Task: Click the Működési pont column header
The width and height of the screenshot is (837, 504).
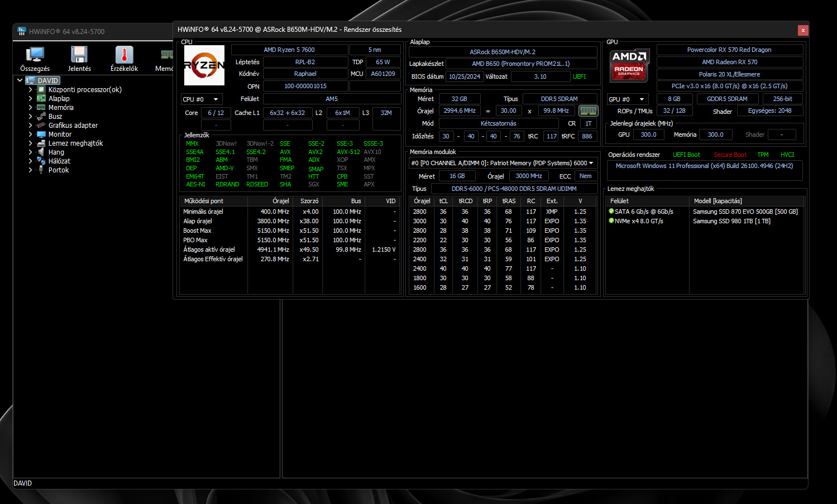Action: tap(213, 201)
